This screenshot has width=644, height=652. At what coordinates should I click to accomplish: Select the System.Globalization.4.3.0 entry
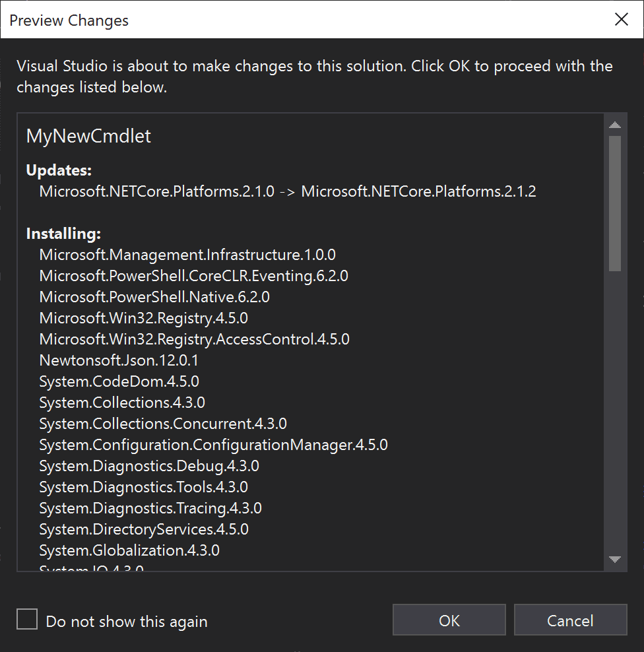point(129,550)
